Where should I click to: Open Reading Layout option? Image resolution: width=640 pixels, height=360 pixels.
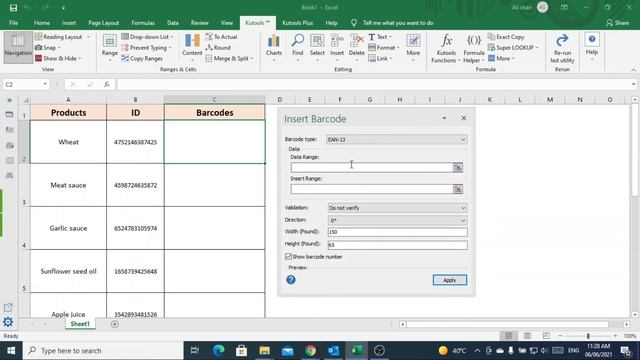tap(62, 37)
